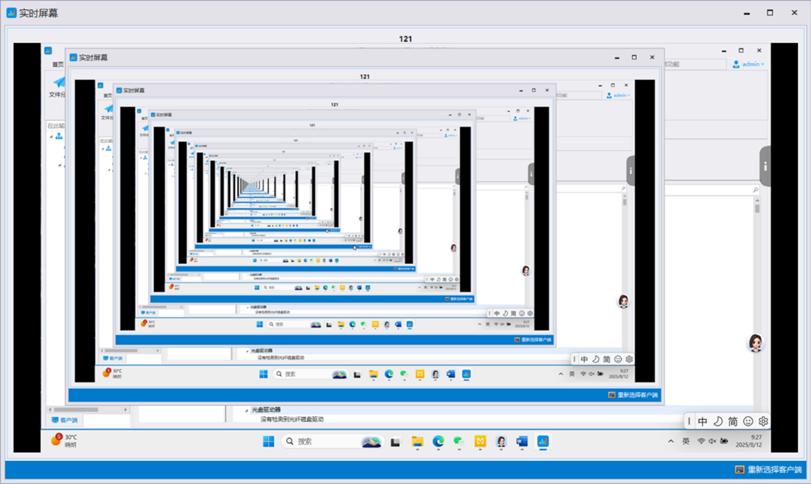Collapse the outermost 光盘驱动器 tree node

246,410
